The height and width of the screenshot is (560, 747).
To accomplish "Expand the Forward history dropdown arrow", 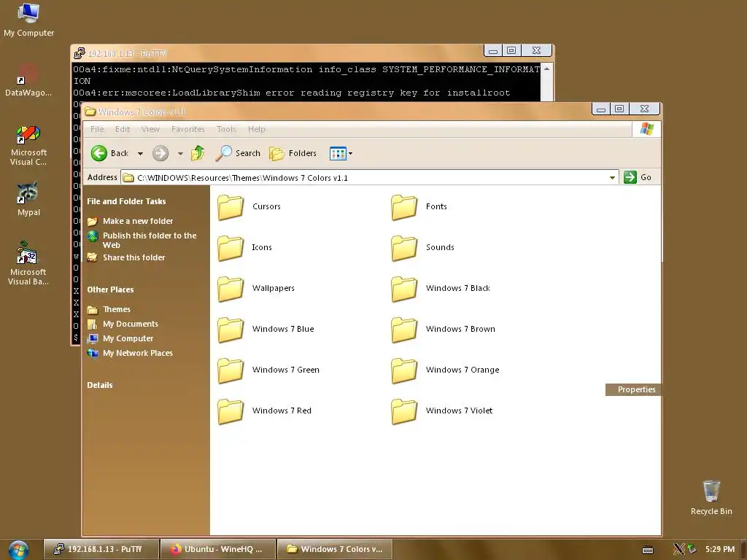I will click(180, 154).
